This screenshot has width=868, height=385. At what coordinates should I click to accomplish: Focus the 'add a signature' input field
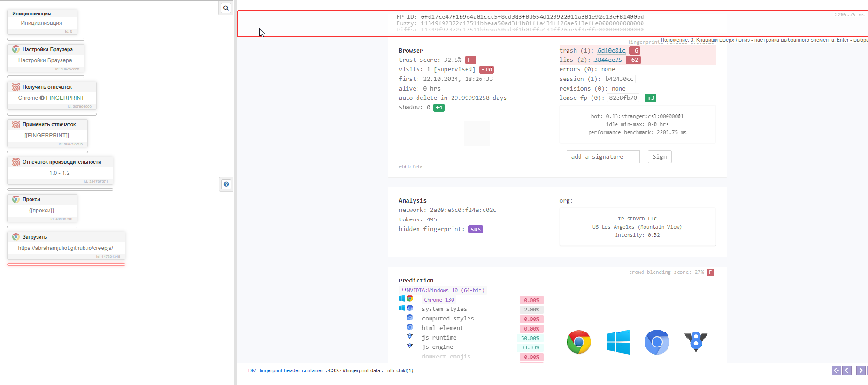603,157
